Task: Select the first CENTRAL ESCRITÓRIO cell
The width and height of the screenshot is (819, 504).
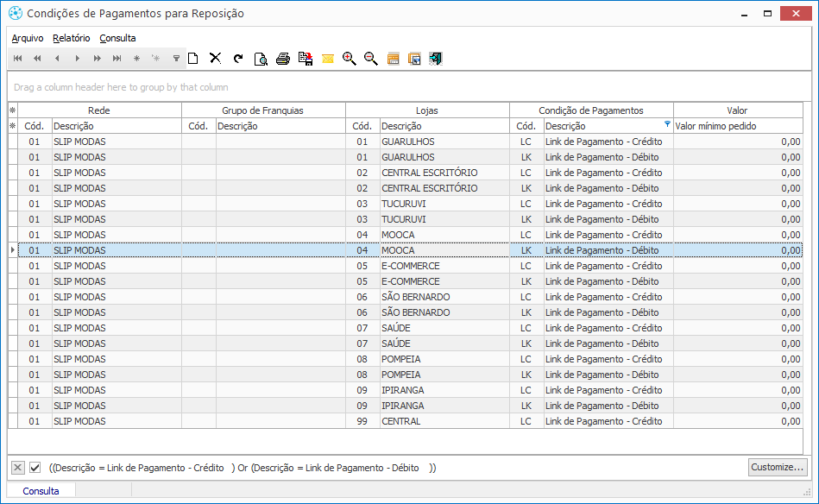Action: pyautogui.click(x=444, y=173)
